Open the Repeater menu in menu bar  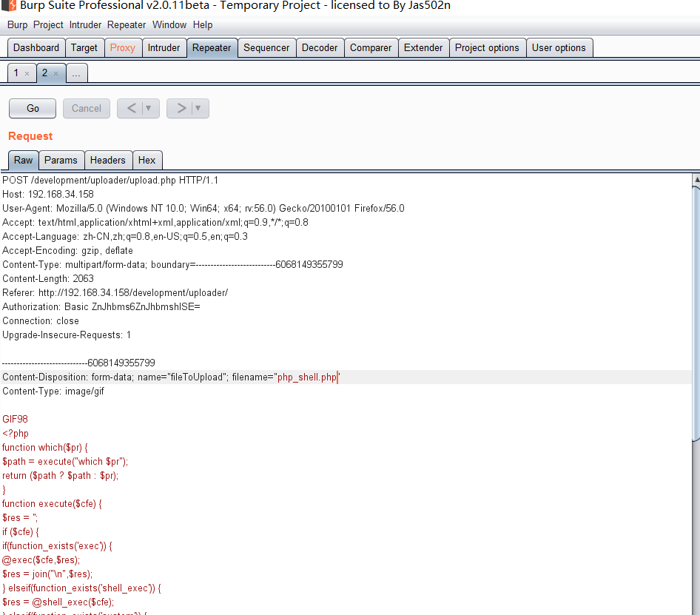pyautogui.click(x=127, y=25)
